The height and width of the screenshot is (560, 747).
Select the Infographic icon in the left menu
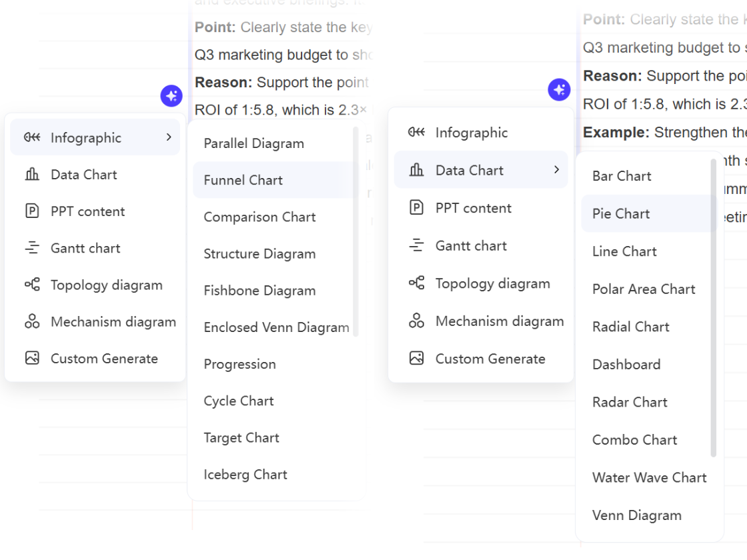pyautogui.click(x=31, y=137)
